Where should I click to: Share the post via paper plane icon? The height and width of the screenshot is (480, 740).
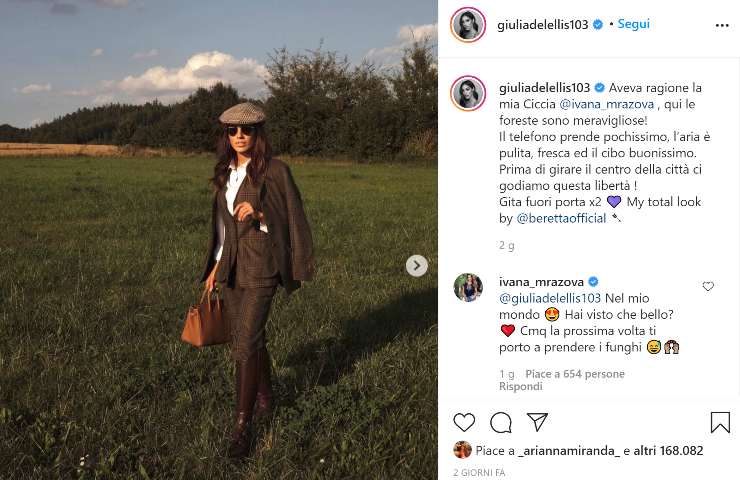pyautogui.click(x=537, y=421)
